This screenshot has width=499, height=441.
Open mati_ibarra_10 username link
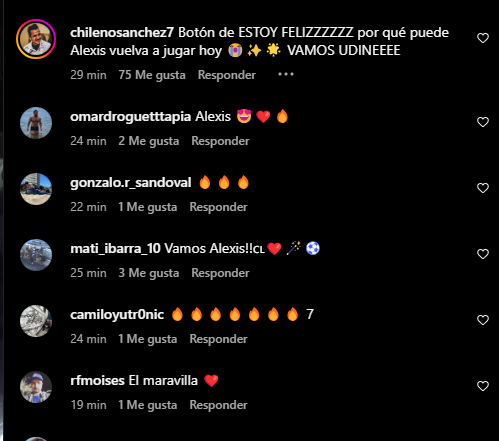[x=115, y=249]
